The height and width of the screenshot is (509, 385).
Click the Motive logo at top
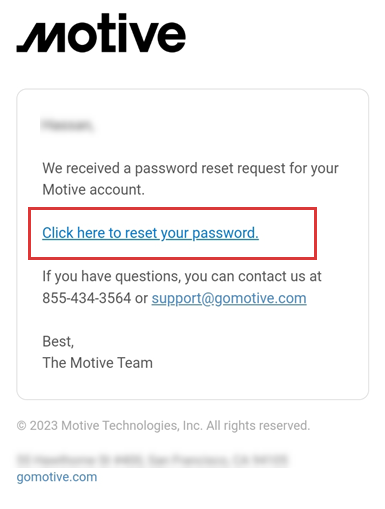[101, 33]
